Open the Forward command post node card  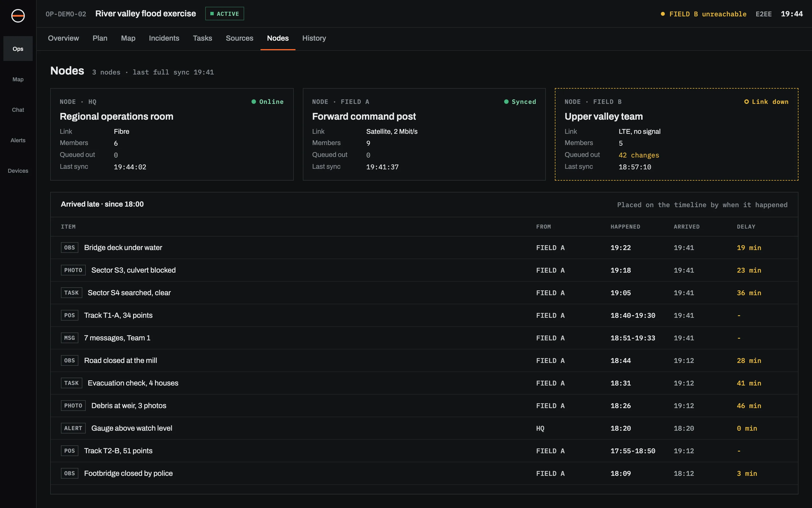point(424,134)
